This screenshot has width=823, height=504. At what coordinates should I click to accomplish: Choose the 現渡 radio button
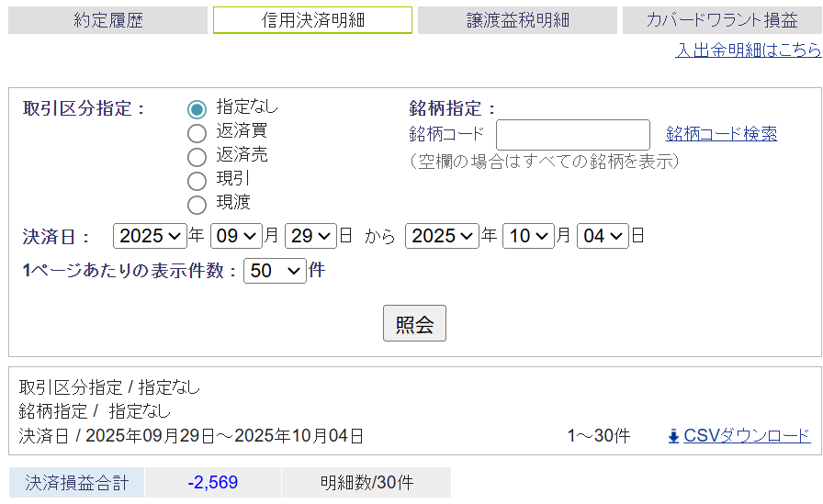tap(197, 205)
